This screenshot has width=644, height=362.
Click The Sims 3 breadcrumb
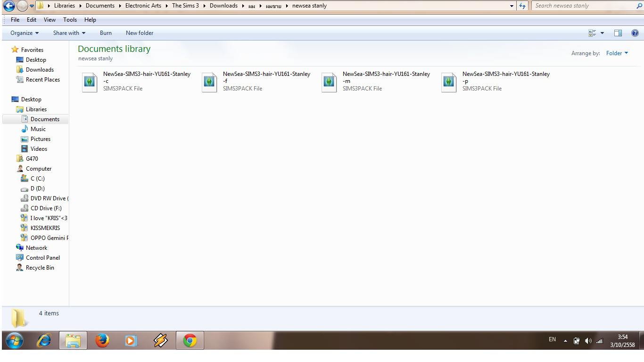pos(185,6)
